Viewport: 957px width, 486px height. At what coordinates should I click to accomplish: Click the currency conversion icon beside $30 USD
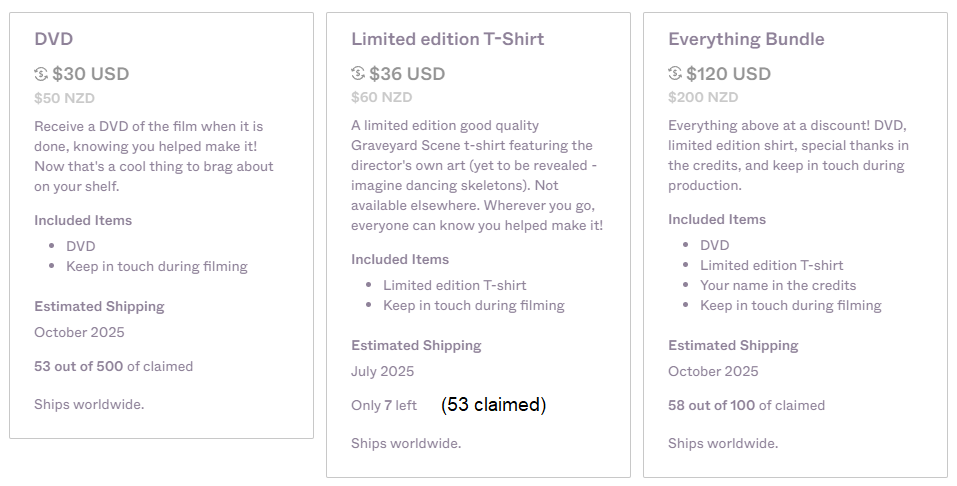(x=41, y=74)
